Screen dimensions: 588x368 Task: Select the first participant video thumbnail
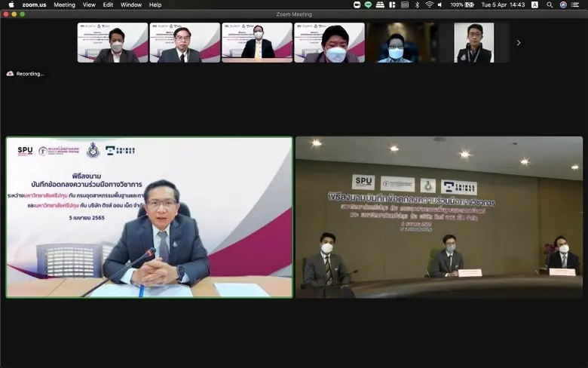point(112,43)
